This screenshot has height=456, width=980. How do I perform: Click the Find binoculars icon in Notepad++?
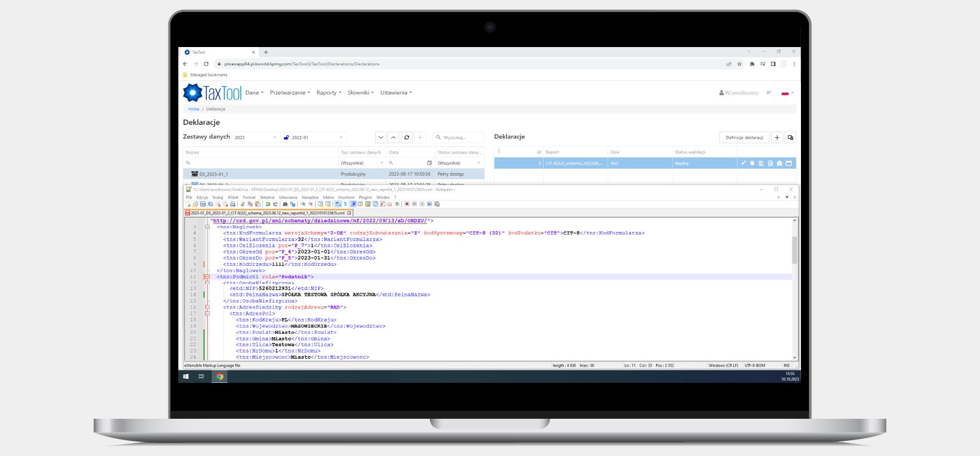pyautogui.click(x=285, y=204)
